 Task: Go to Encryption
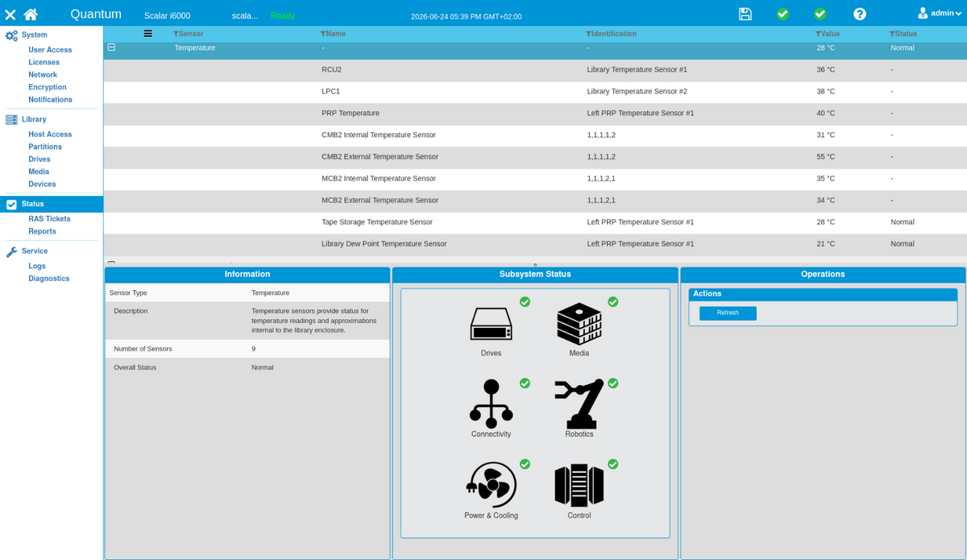[x=48, y=87]
